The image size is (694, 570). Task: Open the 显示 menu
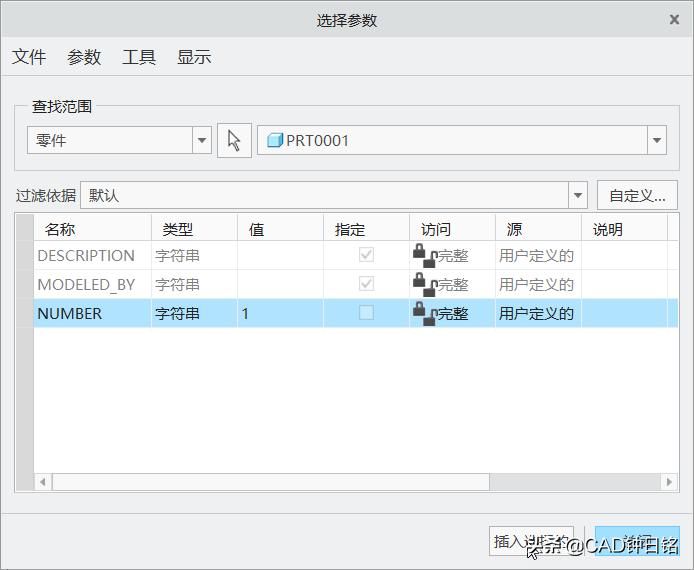point(194,57)
